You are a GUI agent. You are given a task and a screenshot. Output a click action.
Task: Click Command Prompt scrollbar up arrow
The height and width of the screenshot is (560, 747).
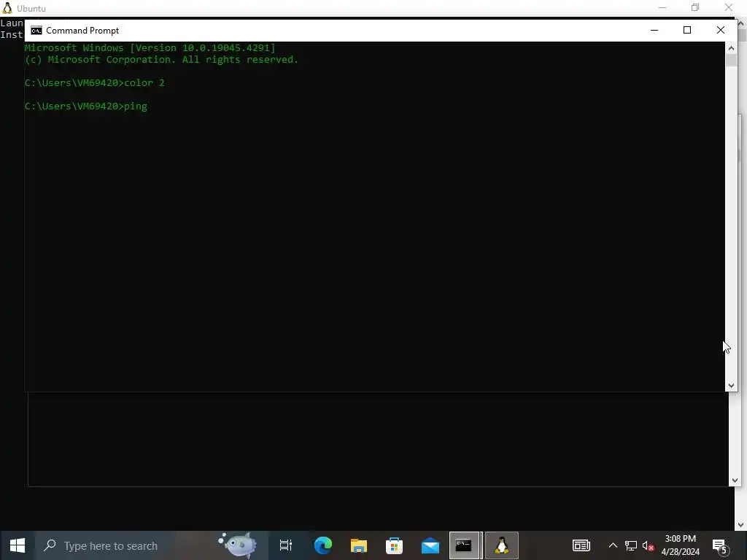tap(731, 47)
